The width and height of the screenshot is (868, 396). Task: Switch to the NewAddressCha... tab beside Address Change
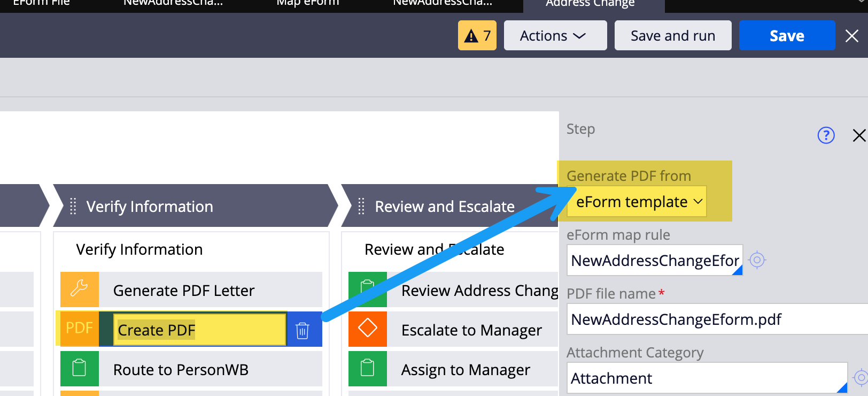click(x=443, y=3)
